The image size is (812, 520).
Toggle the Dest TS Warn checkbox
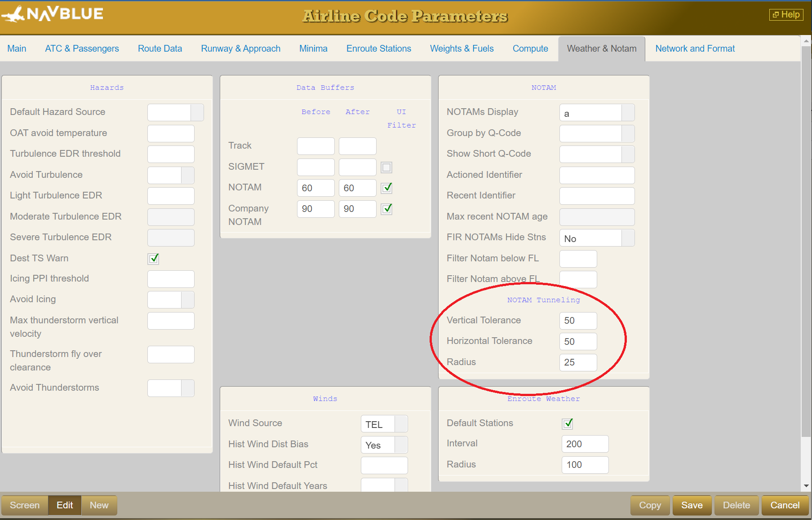pos(153,259)
